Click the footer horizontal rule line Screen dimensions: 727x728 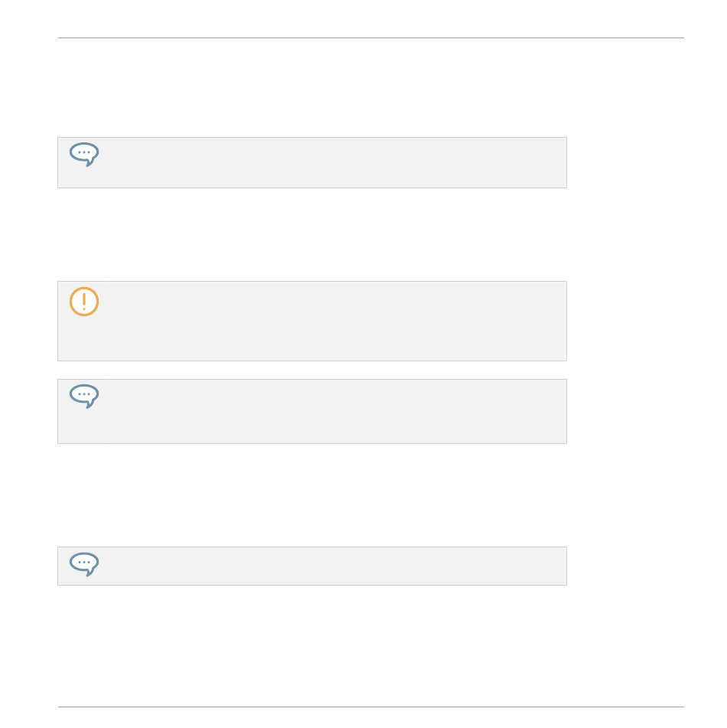point(371,707)
